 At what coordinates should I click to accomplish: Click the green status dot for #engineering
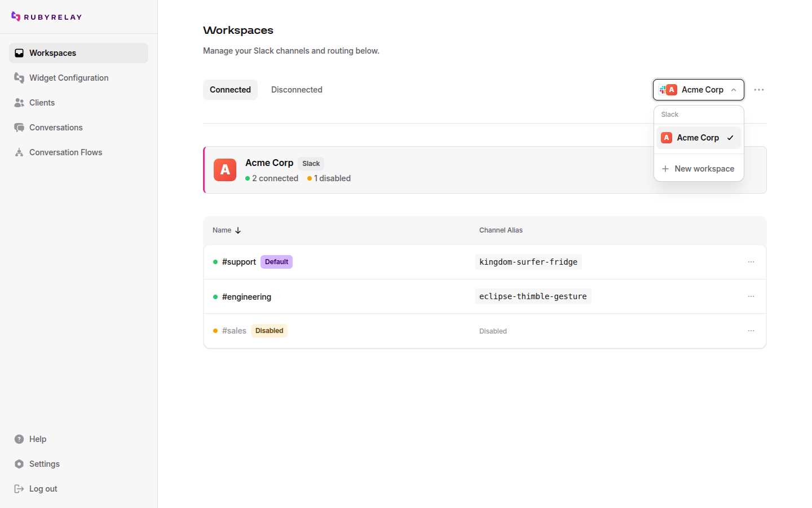[x=215, y=297]
